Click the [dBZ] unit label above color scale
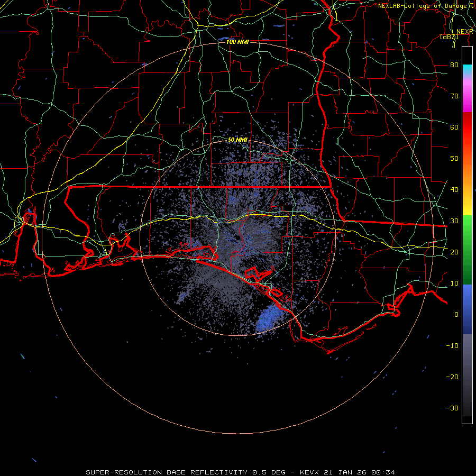 449,36
